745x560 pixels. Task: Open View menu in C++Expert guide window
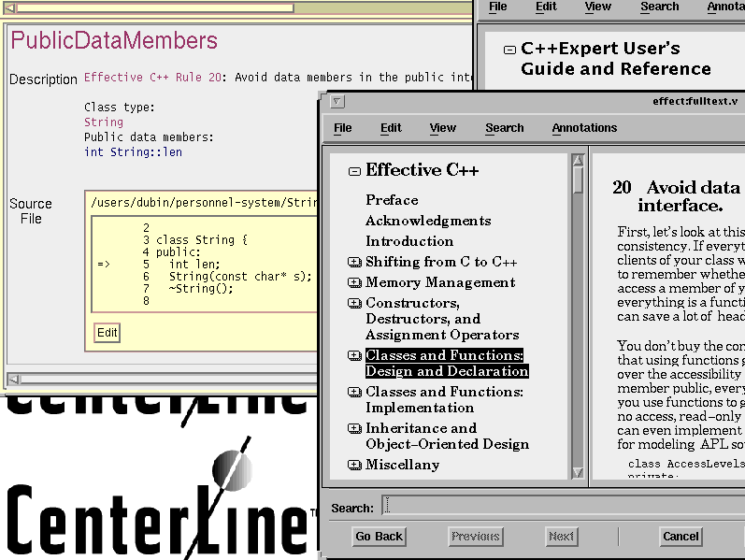coord(597,7)
